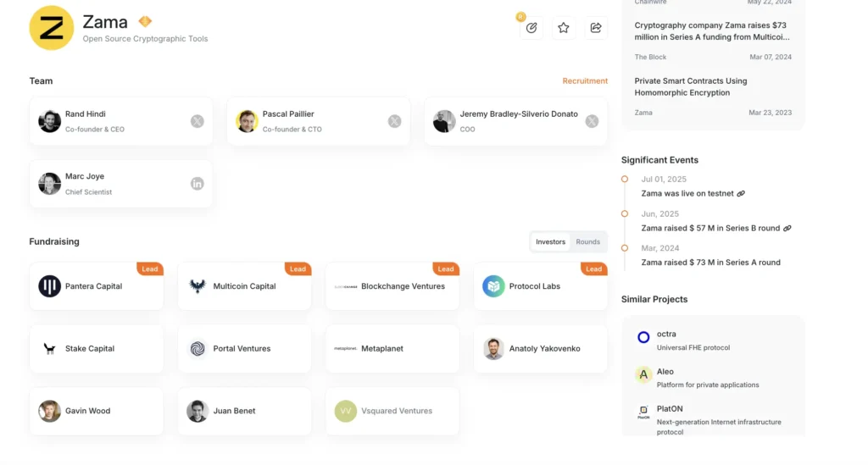Open the Pantera Capital name label
Viewport: 868px width, 465px height.
point(93,286)
